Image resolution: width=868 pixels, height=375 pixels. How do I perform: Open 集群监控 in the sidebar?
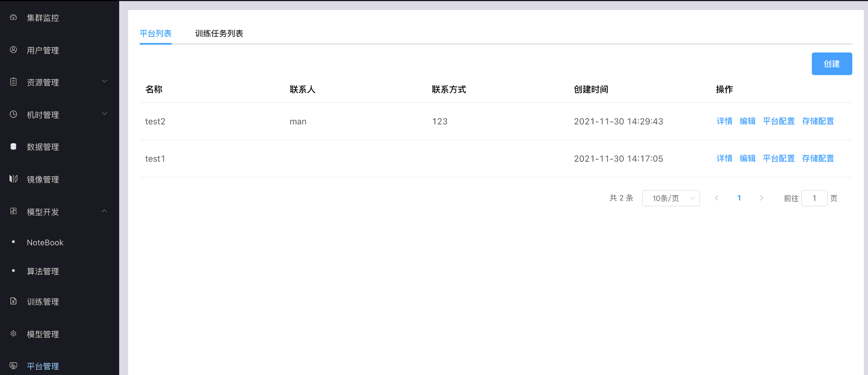click(43, 18)
